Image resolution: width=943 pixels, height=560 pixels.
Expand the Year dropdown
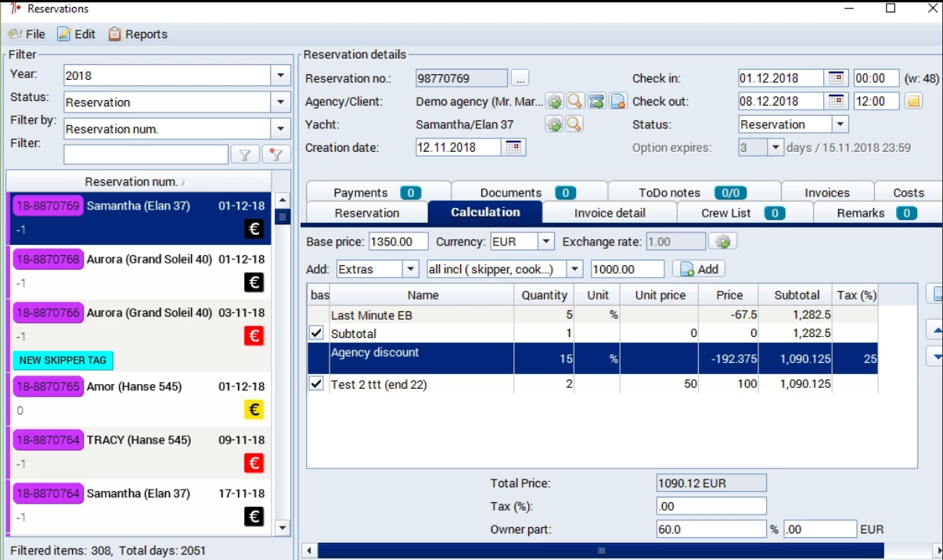click(x=281, y=75)
